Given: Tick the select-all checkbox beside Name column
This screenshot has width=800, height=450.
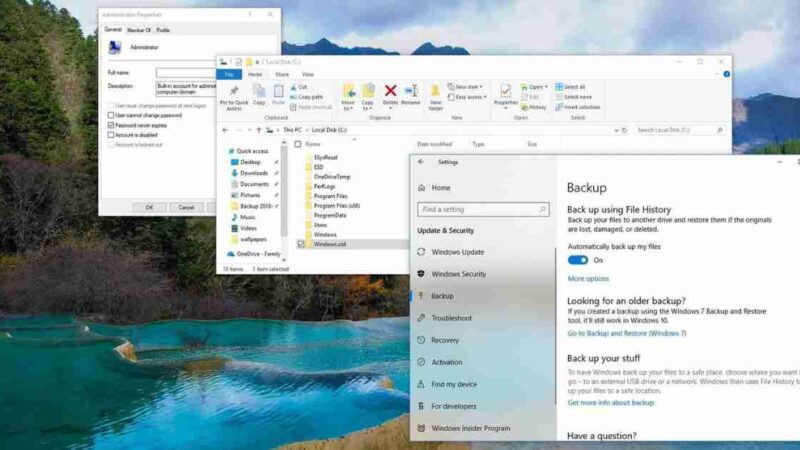Looking at the screenshot, I should [298, 144].
